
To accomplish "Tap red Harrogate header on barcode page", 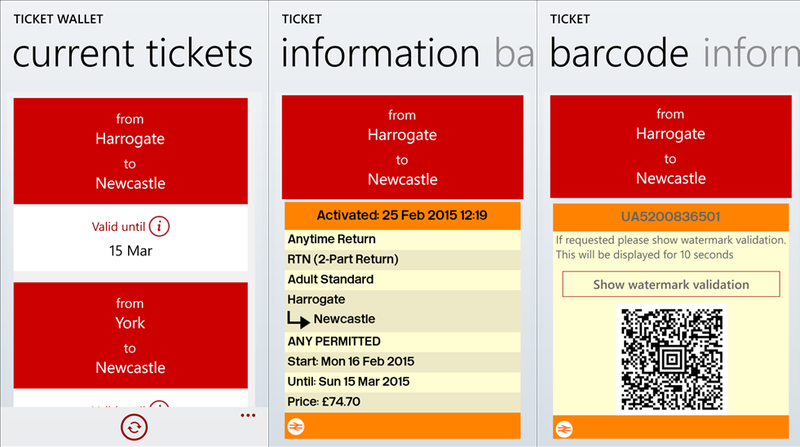I will [670, 147].
